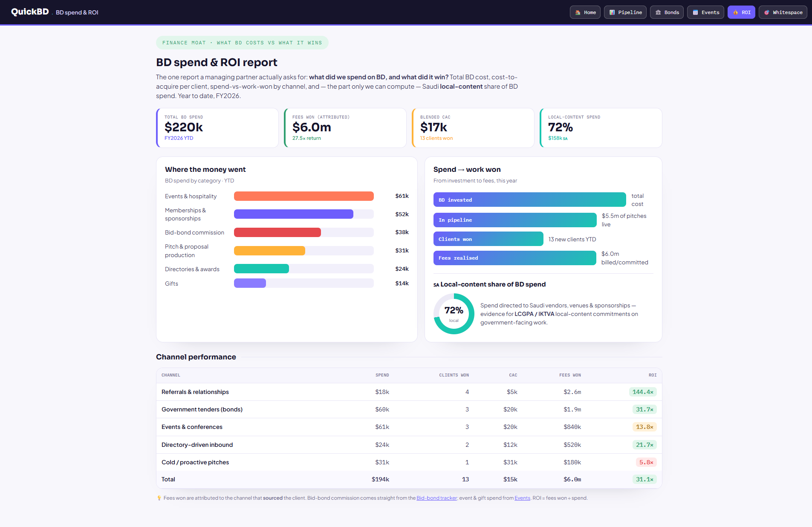
Task: Open the Whitespace tab
Action: pos(783,12)
